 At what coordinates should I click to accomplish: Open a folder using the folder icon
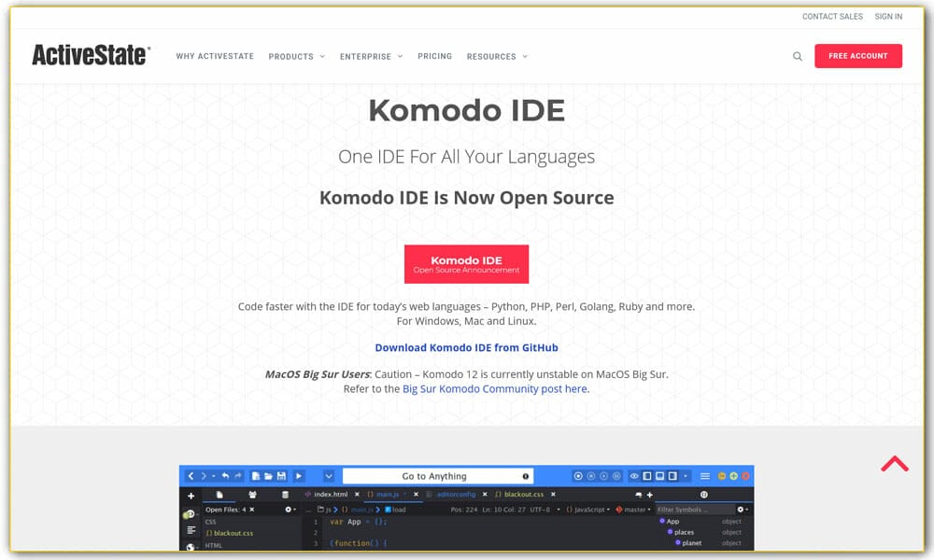(x=271, y=474)
